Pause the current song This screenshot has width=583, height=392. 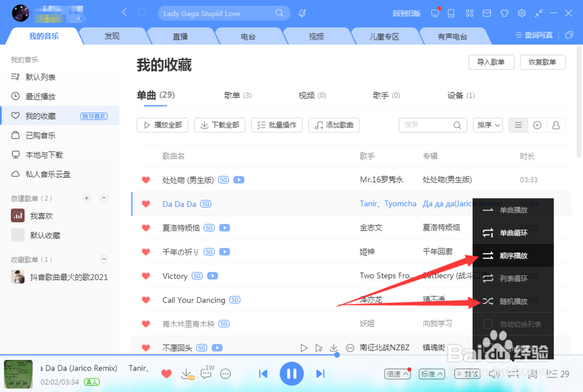click(x=291, y=374)
